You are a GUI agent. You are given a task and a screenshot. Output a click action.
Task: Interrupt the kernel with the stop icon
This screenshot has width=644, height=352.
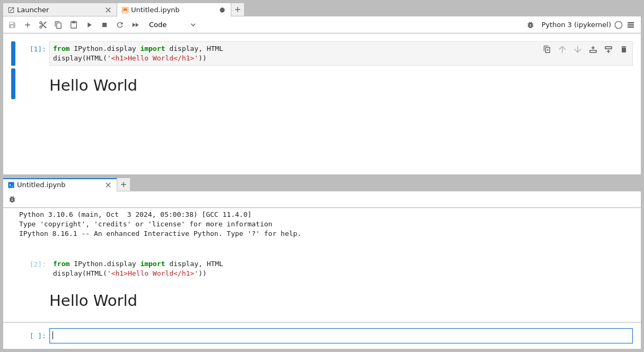click(x=104, y=24)
